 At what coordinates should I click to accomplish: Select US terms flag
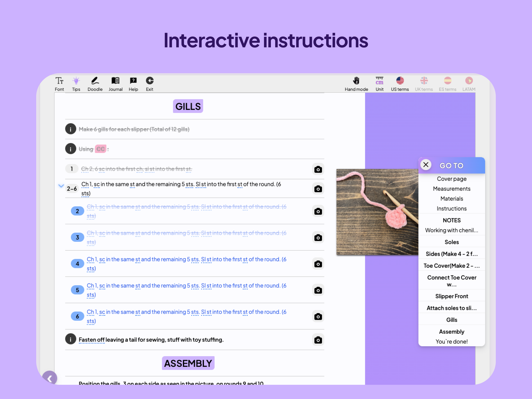click(400, 84)
